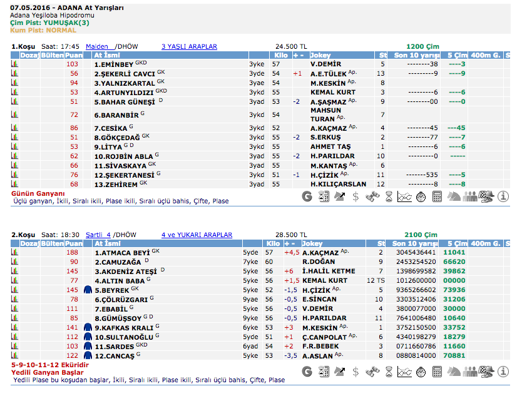Image resolution: width=532 pixels, height=396 pixels.
Task: Open bar chart icon beside EMİNBEY row
Action: [14, 64]
